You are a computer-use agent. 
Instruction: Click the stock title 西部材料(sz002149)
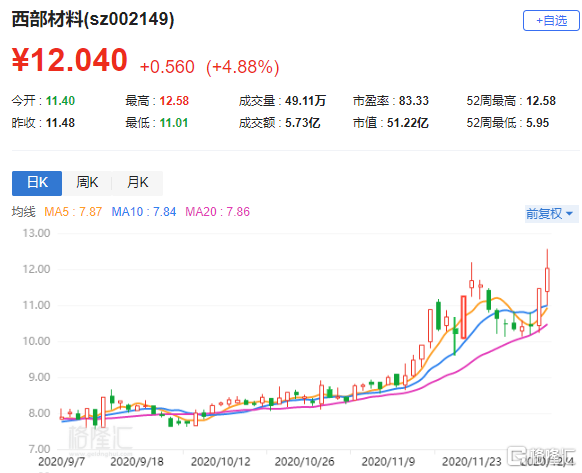coord(93,19)
